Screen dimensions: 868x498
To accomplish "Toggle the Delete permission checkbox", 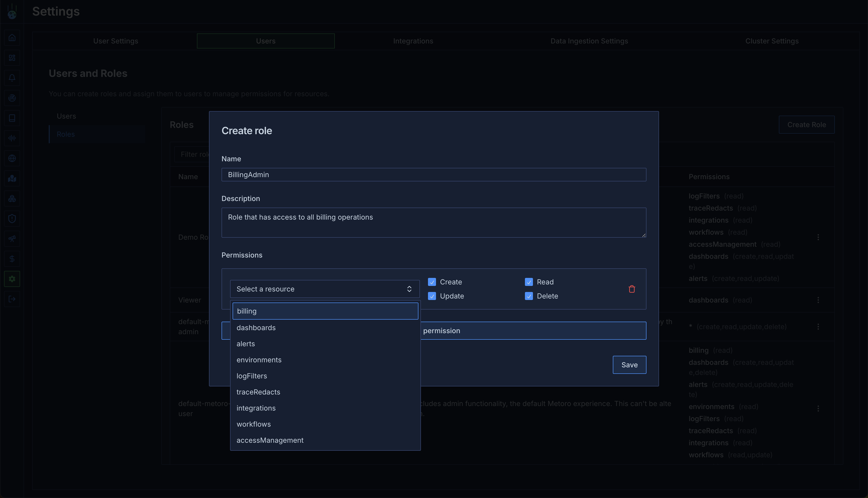I will click(x=528, y=296).
